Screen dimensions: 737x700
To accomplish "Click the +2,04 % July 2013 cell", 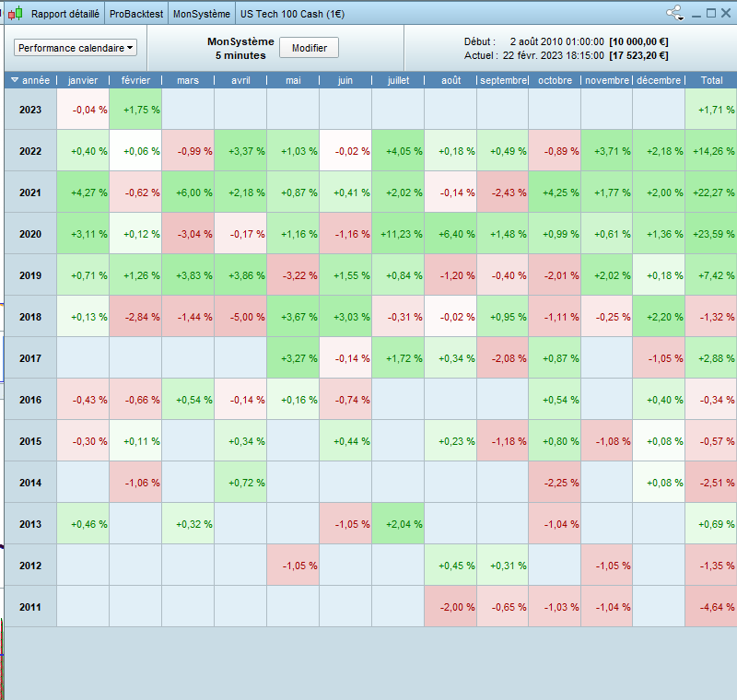I will click(398, 524).
